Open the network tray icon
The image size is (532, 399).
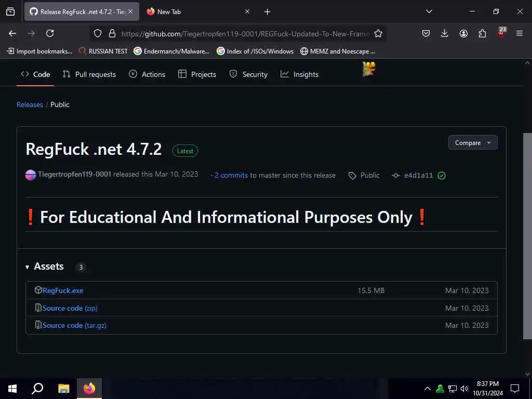pos(453,389)
